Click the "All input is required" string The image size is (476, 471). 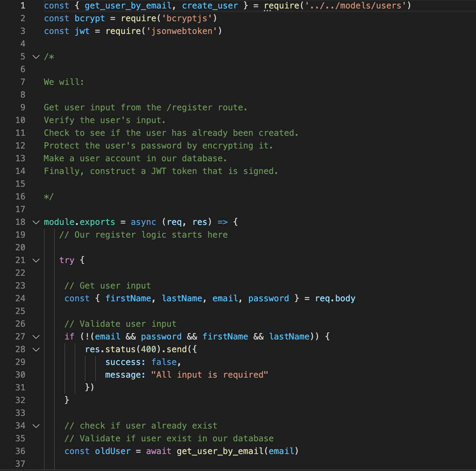tap(210, 375)
